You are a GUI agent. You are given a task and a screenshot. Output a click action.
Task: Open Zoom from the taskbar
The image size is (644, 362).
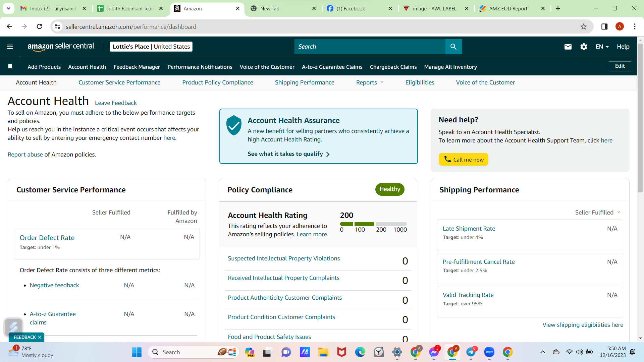pos(489,352)
